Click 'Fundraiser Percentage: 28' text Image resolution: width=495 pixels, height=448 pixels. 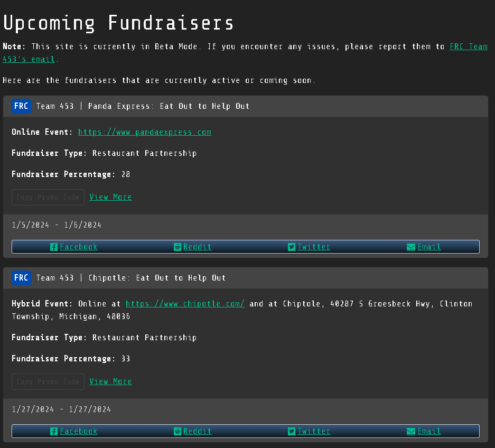[71, 174]
